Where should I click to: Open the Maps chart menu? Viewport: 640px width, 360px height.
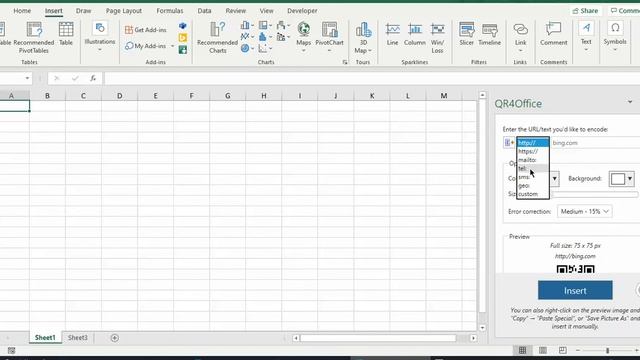coord(303,37)
